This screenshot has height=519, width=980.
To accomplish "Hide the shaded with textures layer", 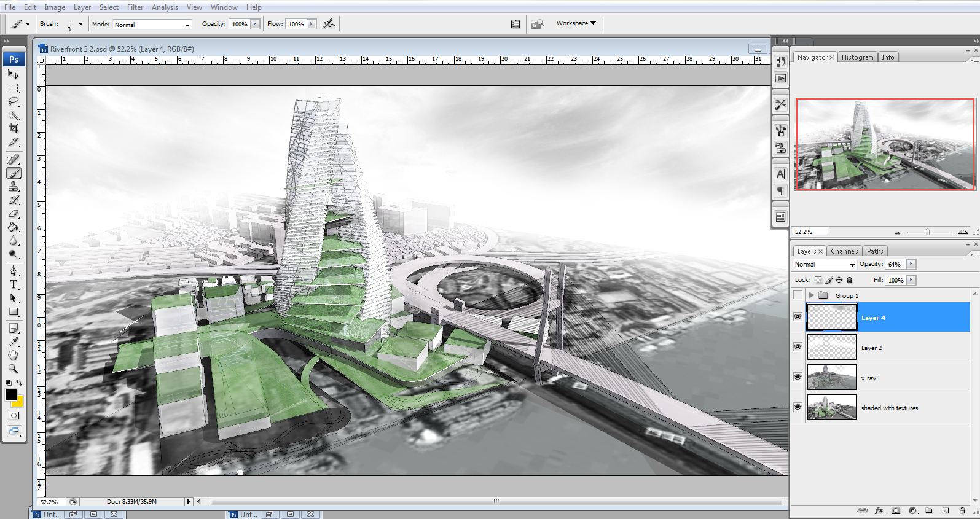I will [x=798, y=407].
